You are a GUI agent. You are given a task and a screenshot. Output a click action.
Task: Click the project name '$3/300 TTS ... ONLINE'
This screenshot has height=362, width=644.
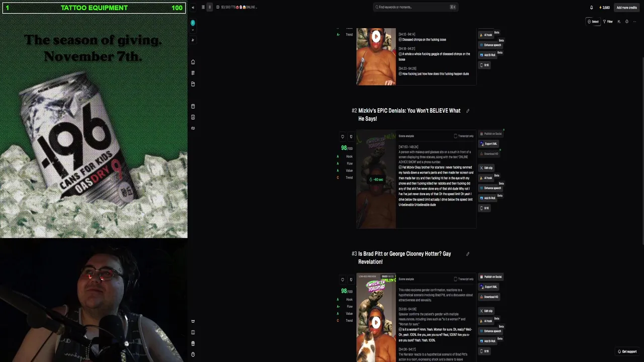click(239, 7)
